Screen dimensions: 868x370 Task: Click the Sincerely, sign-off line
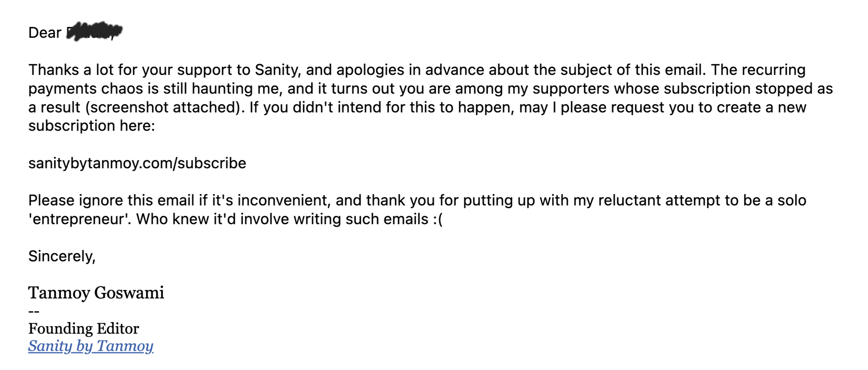pyautogui.click(x=62, y=256)
